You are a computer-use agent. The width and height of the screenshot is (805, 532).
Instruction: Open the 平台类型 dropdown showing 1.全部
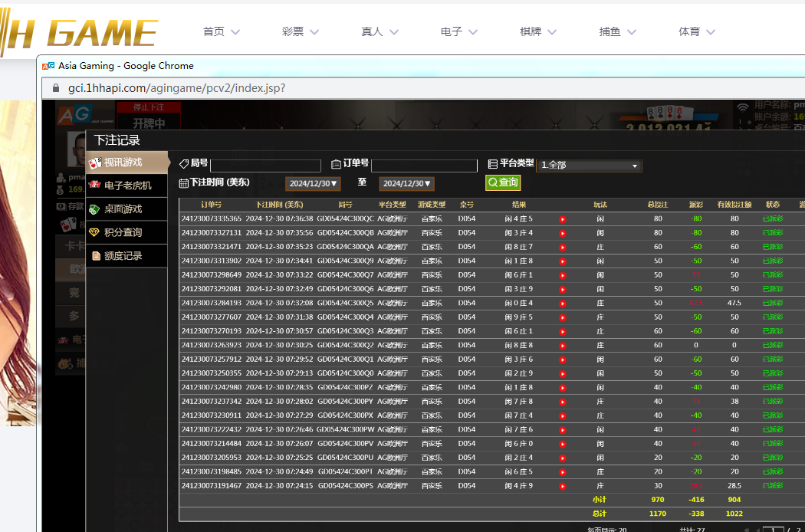589,165
